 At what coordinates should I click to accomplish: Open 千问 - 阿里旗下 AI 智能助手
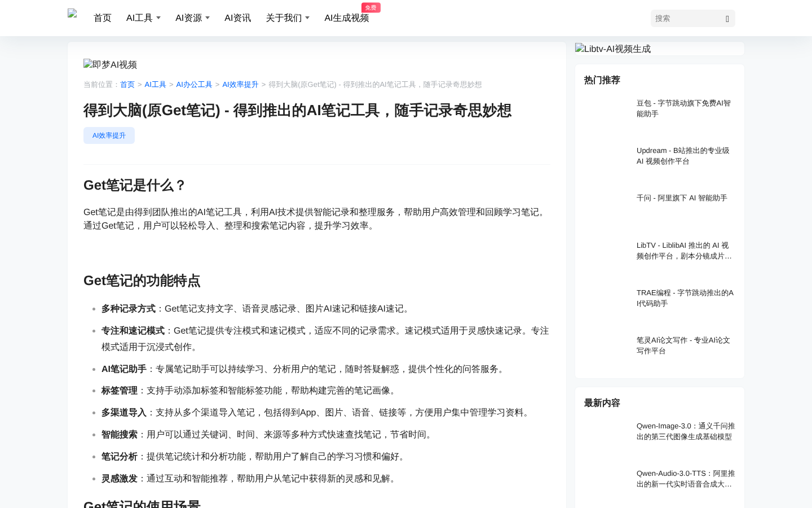(682, 198)
